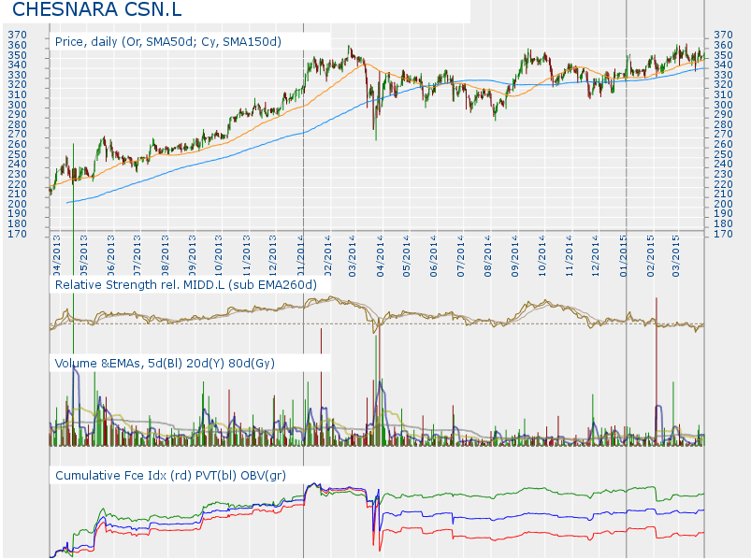Click the 03/2015 date label

[676, 255]
